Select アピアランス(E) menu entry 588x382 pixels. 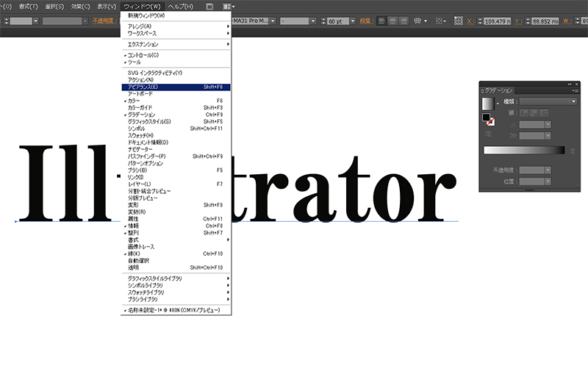pyautogui.click(x=176, y=87)
